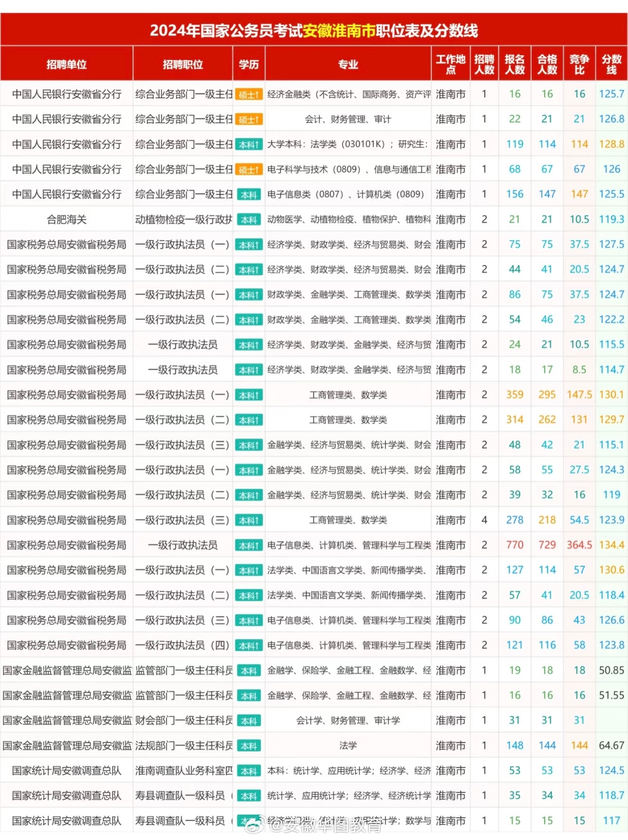Select the competition ratio 54.5
The width and height of the screenshot is (628, 840).
click(579, 520)
